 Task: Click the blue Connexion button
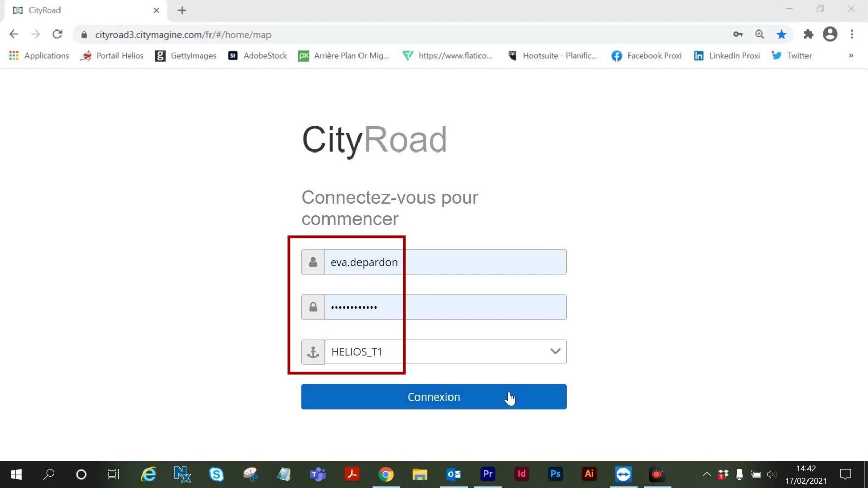click(x=434, y=396)
